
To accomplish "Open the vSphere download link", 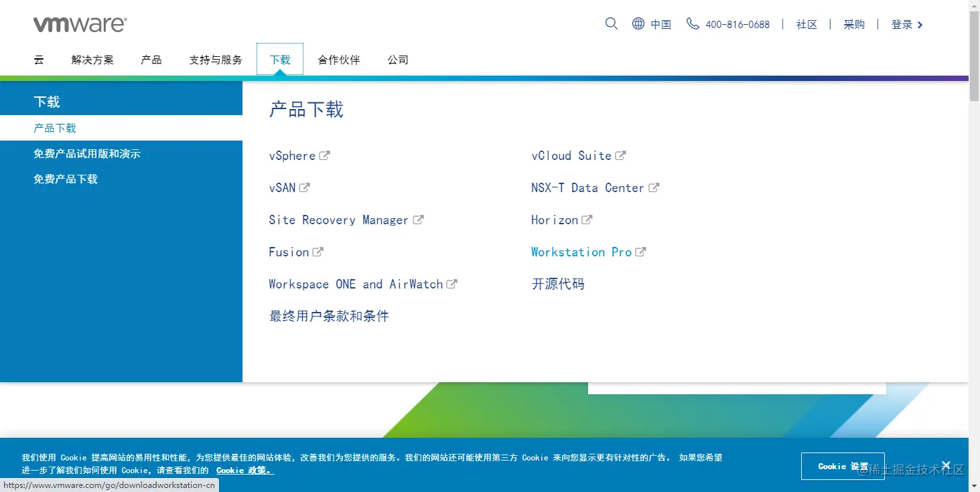I will [292, 155].
